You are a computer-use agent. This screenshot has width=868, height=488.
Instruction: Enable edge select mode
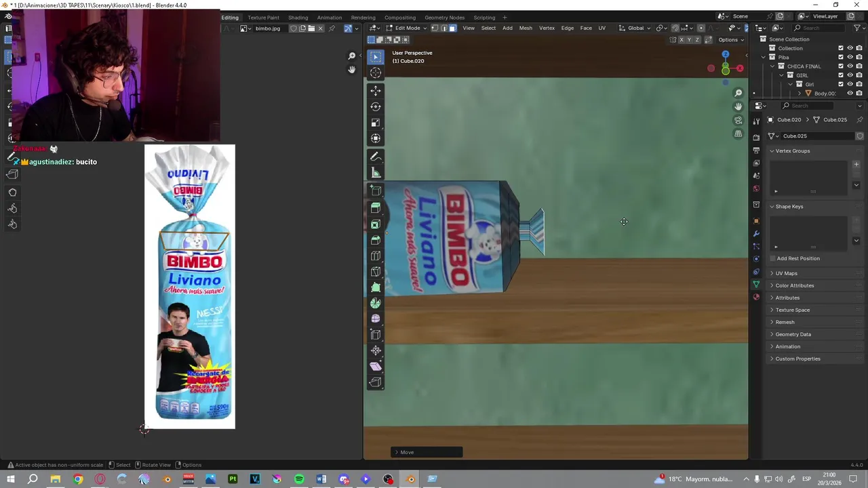[443, 28]
